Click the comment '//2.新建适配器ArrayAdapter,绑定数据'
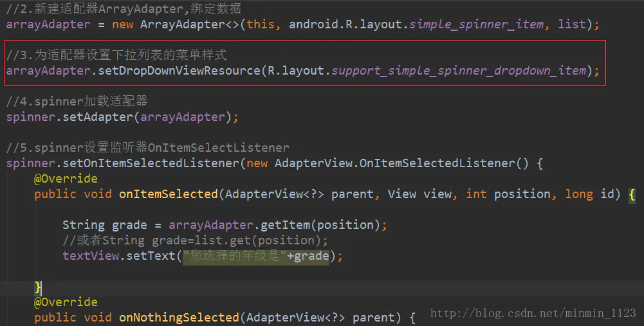The height and width of the screenshot is (326, 644). (x=124, y=8)
